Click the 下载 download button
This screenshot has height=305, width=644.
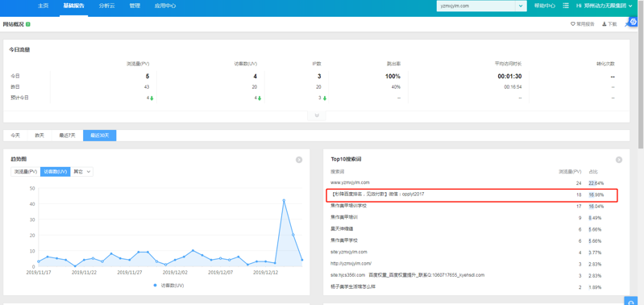coord(609,24)
